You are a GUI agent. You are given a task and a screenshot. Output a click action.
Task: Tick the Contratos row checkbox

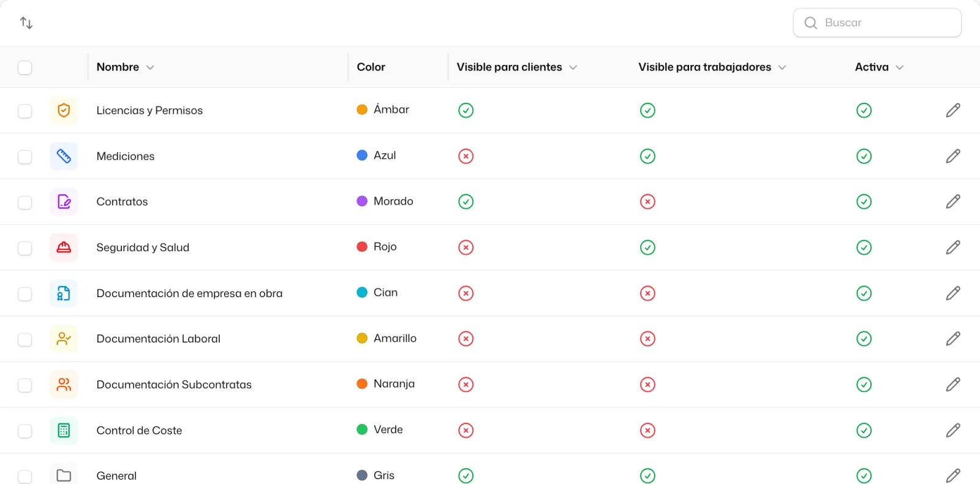click(x=25, y=202)
